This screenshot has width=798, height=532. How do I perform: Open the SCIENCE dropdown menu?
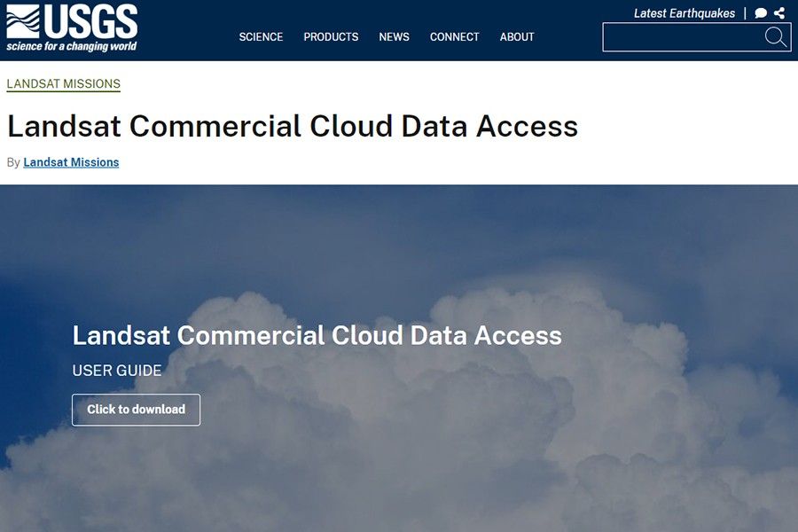[x=261, y=37]
